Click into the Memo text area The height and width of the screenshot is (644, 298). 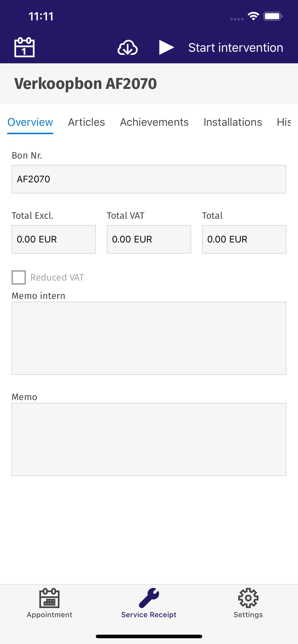pyautogui.click(x=149, y=439)
